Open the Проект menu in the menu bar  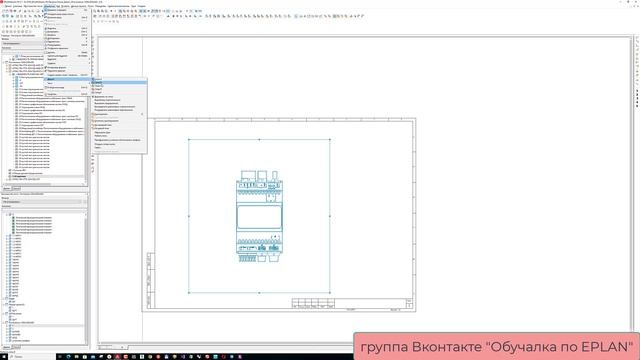(x=9, y=6)
